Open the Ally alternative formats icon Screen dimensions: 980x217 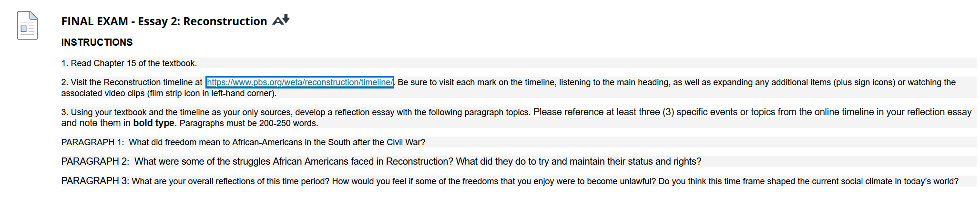tap(281, 20)
